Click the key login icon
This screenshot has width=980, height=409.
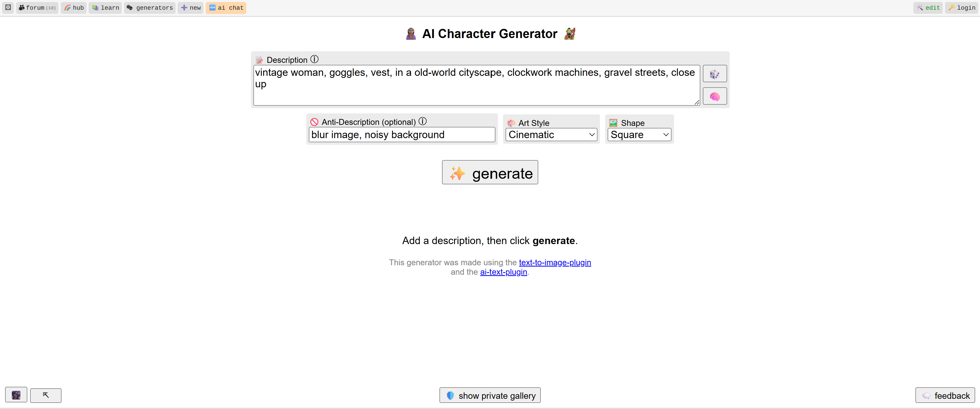[x=952, y=7]
